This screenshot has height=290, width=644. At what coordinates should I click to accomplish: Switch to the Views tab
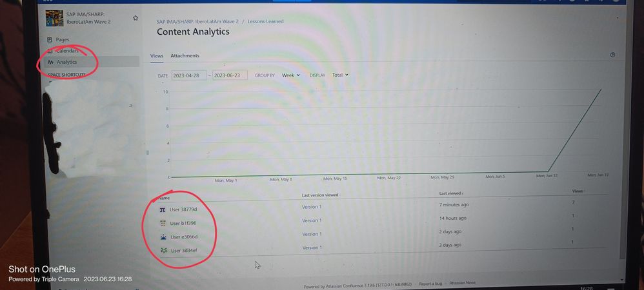tap(156, 56)
